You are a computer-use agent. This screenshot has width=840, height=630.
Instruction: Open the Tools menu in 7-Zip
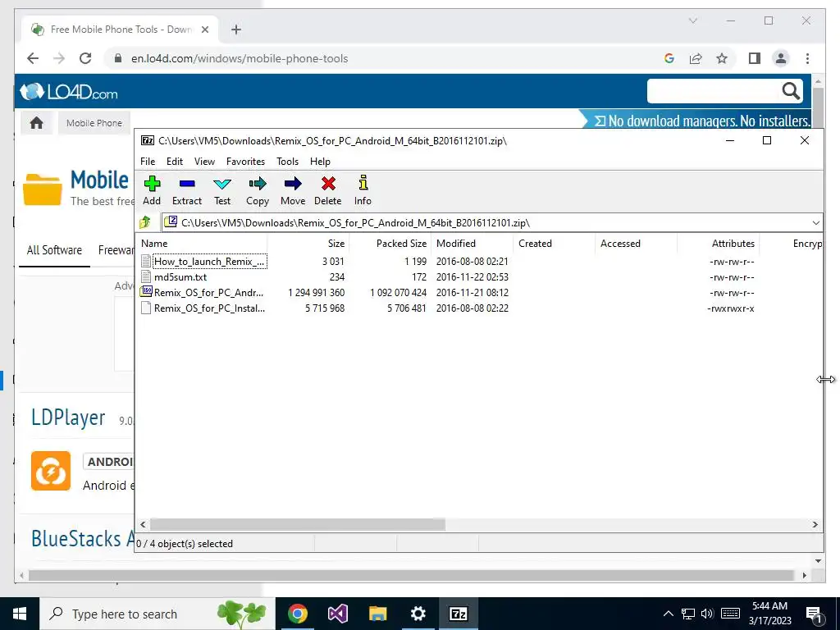(x=287, y=162)
